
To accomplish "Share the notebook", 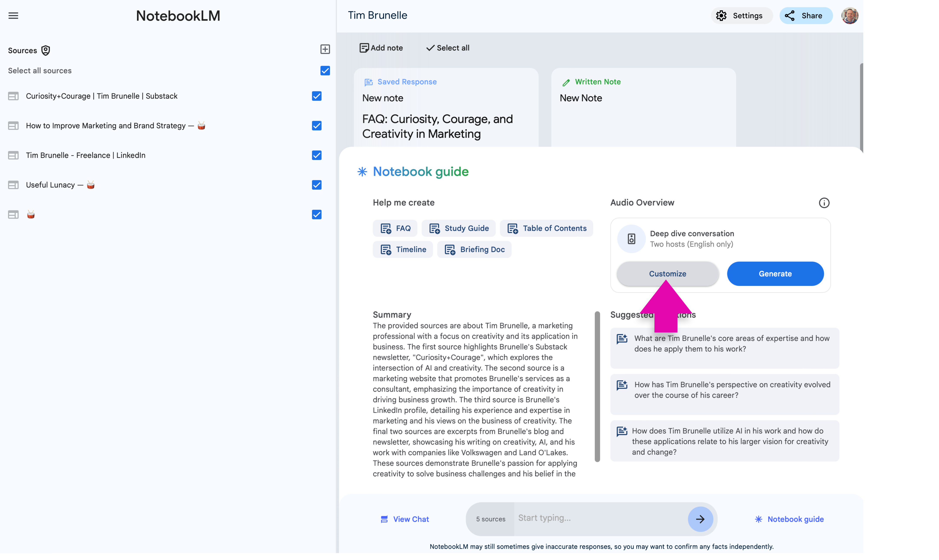I will point(806,15).
